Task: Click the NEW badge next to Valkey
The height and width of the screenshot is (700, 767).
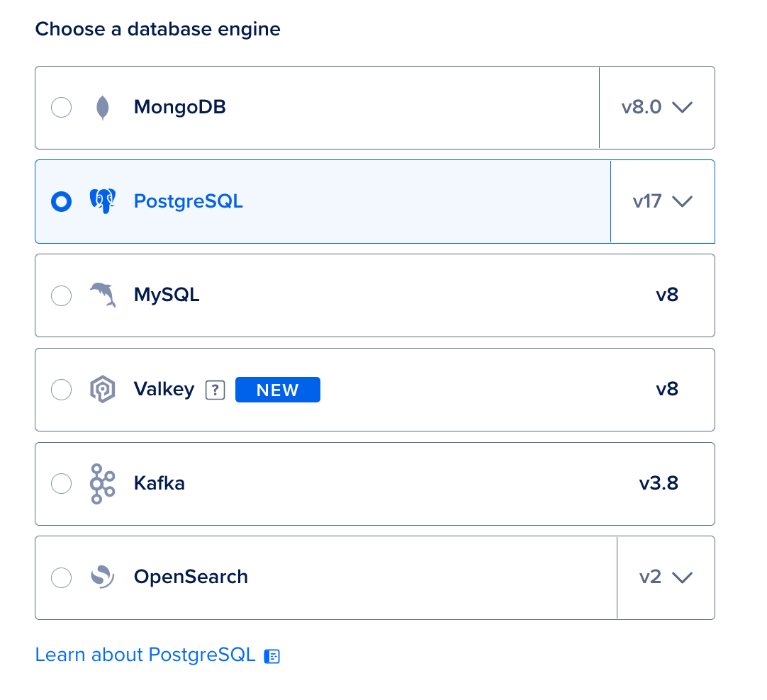Action: pos(277,390)
